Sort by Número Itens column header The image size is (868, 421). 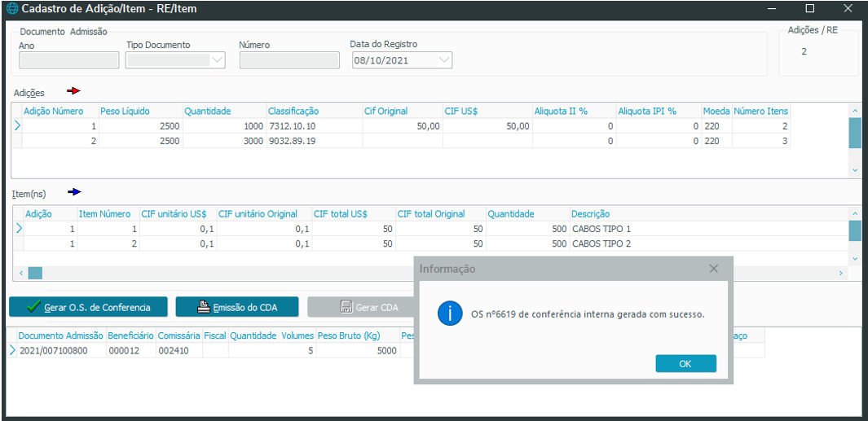[x=761, y=112]
